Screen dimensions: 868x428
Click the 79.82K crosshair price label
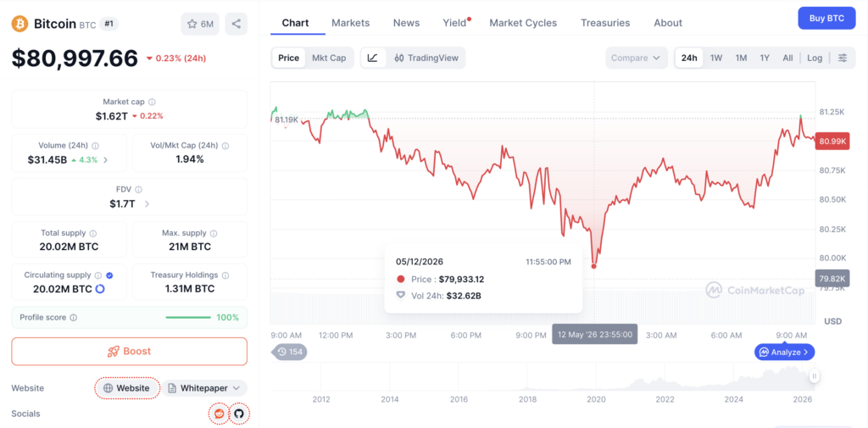point(832,278)
